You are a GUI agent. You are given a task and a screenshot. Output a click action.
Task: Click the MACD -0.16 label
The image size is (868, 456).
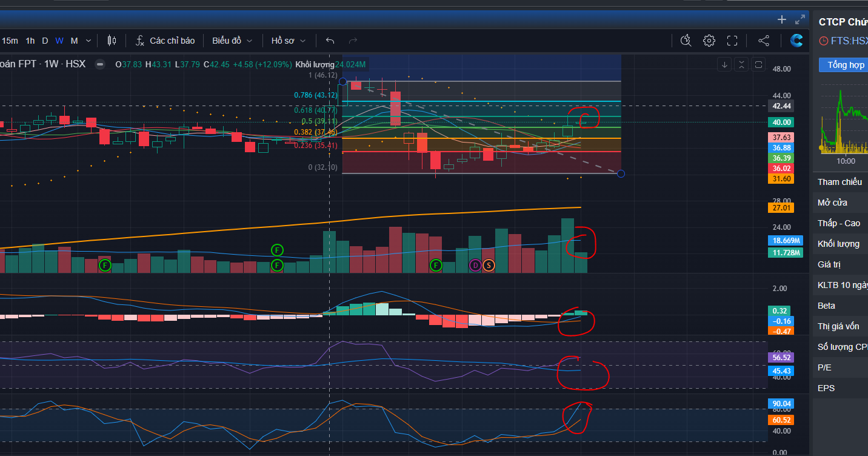coord(780,321)
